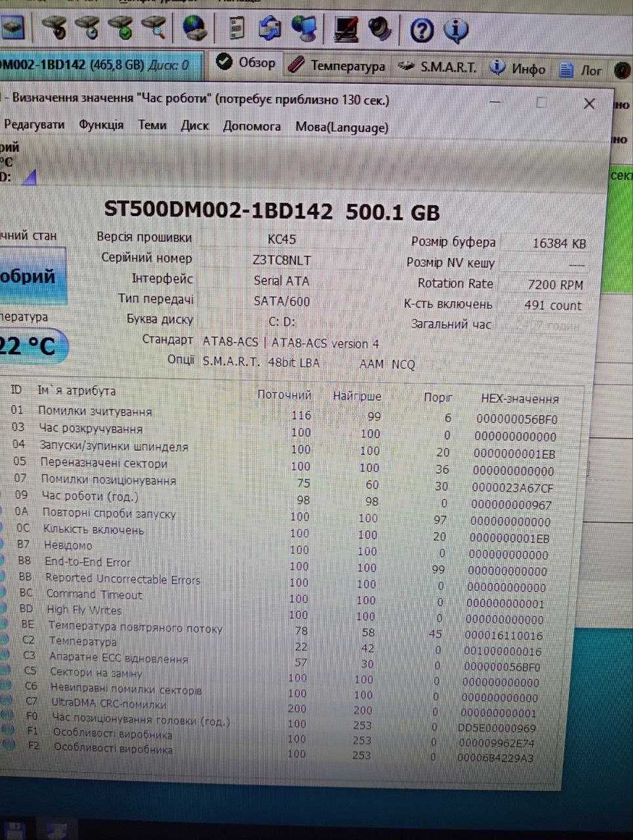Click the blue info bubble toolbar icon
Image resolution: width=633 pixels, height=840 pixels.
(456, 30)
